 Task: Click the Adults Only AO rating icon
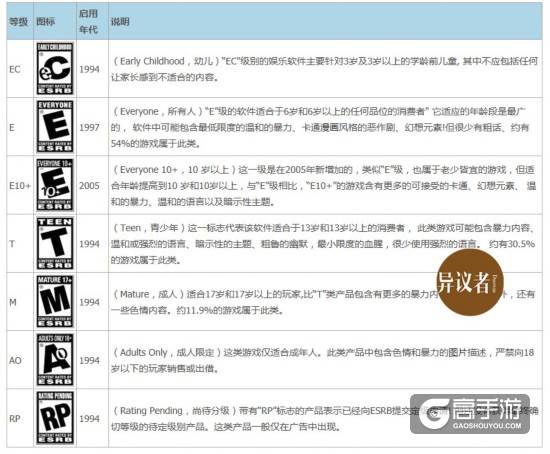[x=55, y=360]
